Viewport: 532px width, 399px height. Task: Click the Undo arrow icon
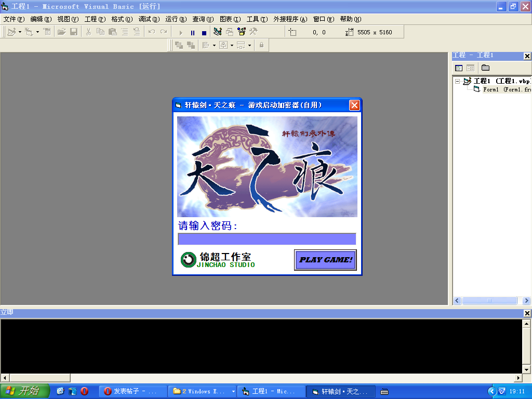[152, 32]
